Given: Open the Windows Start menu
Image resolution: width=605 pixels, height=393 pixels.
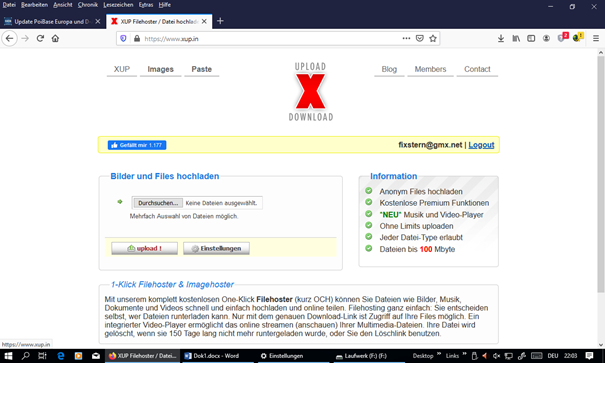Looking at the screenshot, I should point(8,356).
